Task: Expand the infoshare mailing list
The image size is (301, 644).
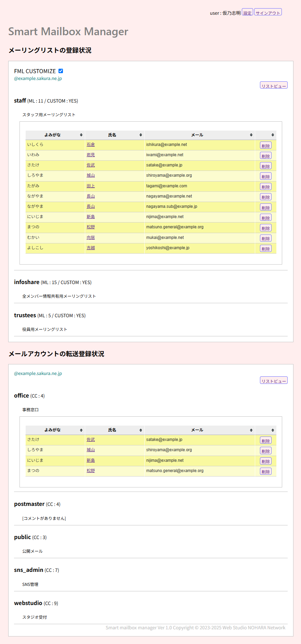Action: tap(27, 282)
